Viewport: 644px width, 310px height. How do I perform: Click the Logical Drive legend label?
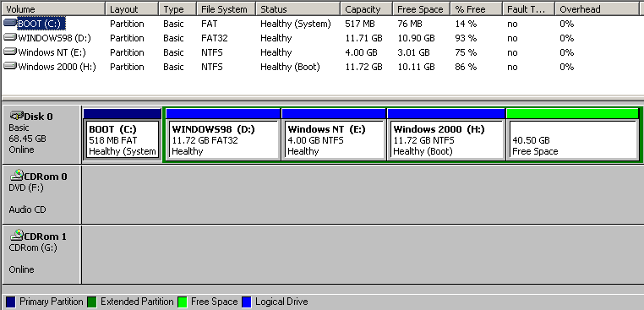point(281,302)
